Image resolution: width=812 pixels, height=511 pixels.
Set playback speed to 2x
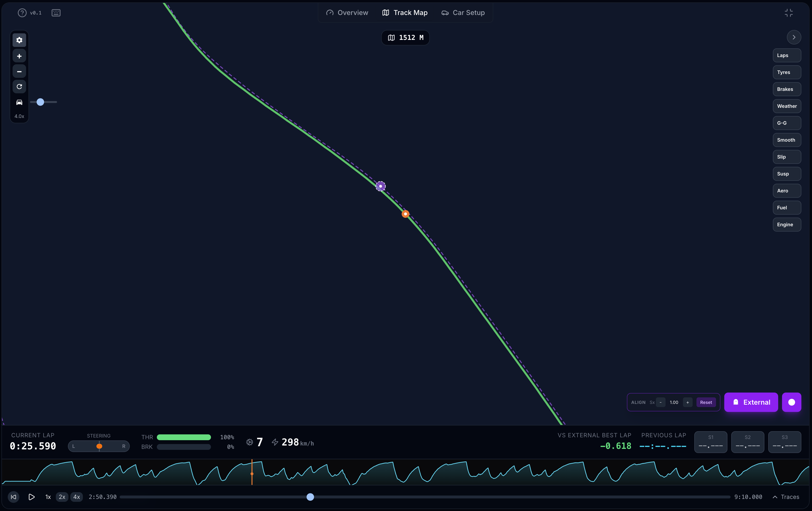(62, 497)
